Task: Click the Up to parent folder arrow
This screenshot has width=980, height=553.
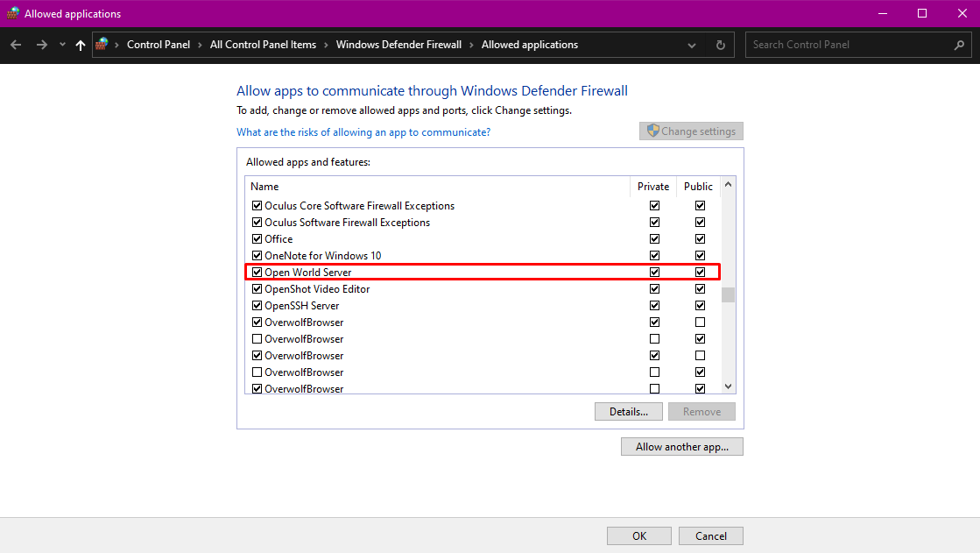Action: [x=81, y=45]
